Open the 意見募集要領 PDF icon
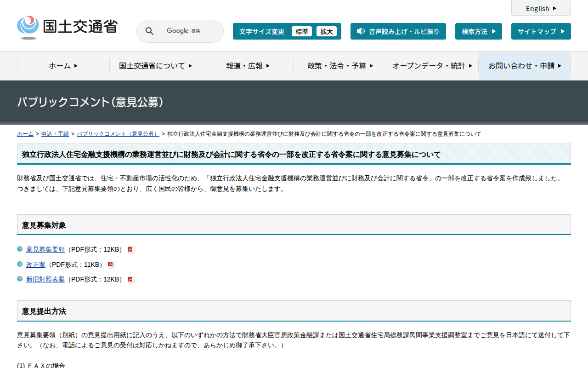 pyautogui.click(x=130, y=249)
